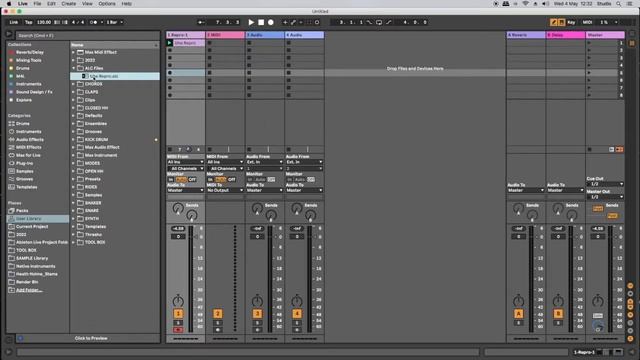Click the Click to Preview button

91,338
